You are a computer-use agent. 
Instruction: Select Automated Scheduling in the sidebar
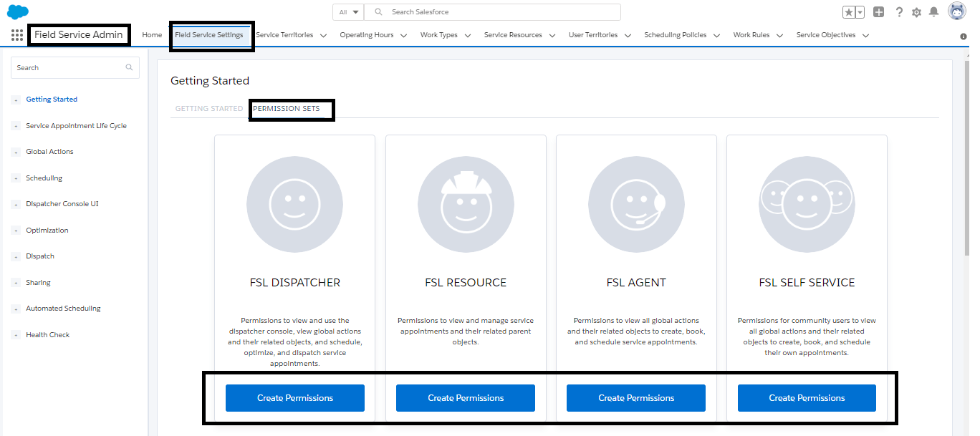63,309
